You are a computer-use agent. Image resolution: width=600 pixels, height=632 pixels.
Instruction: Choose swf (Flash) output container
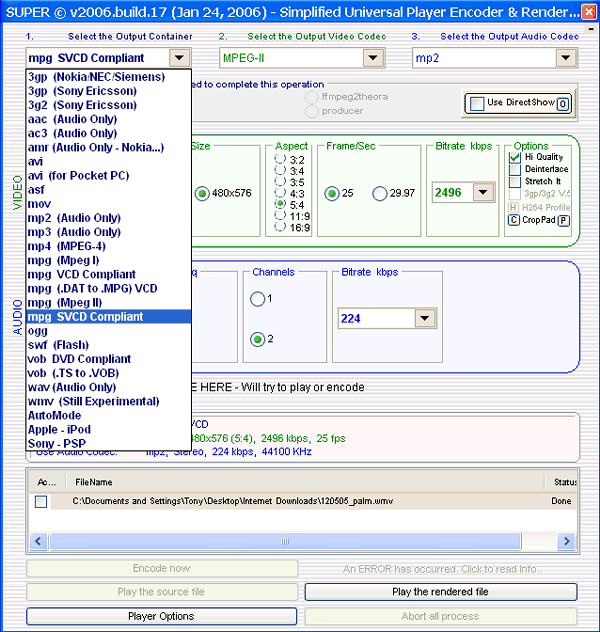coord(108,345)
